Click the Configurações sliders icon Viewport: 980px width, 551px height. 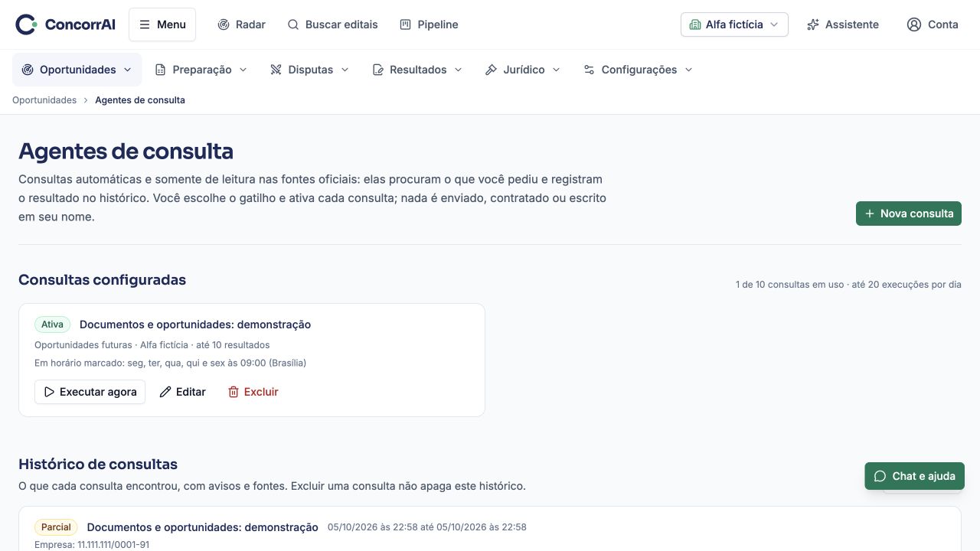(x=589, y=70)
